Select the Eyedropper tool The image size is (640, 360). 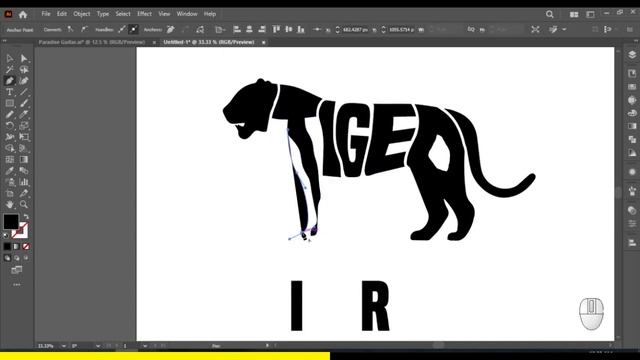click(9, 171)
